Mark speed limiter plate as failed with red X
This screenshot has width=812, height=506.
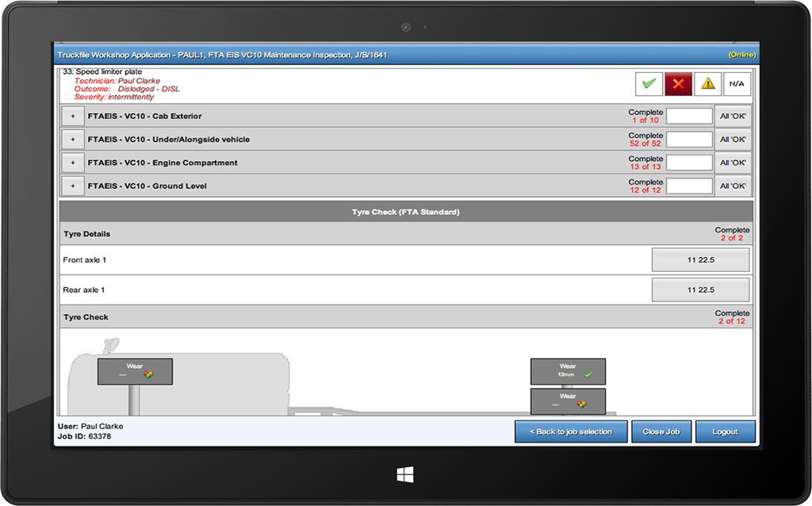tap(679, 83)
